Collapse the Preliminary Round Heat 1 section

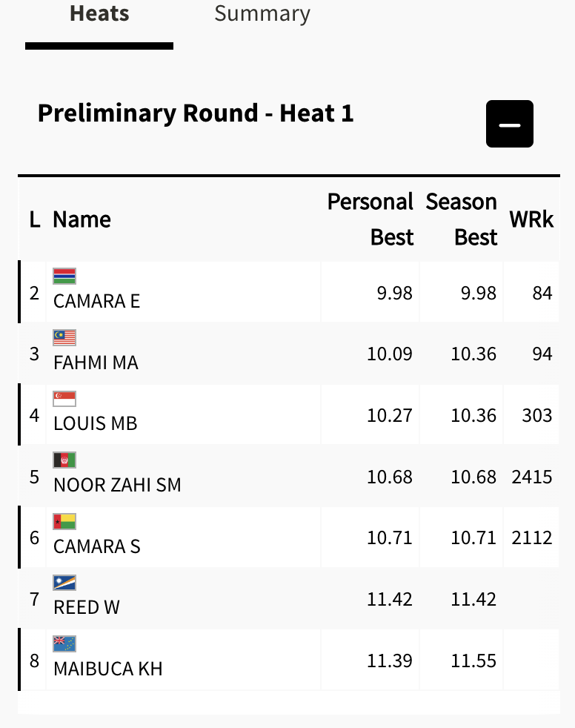click(509, 124)
